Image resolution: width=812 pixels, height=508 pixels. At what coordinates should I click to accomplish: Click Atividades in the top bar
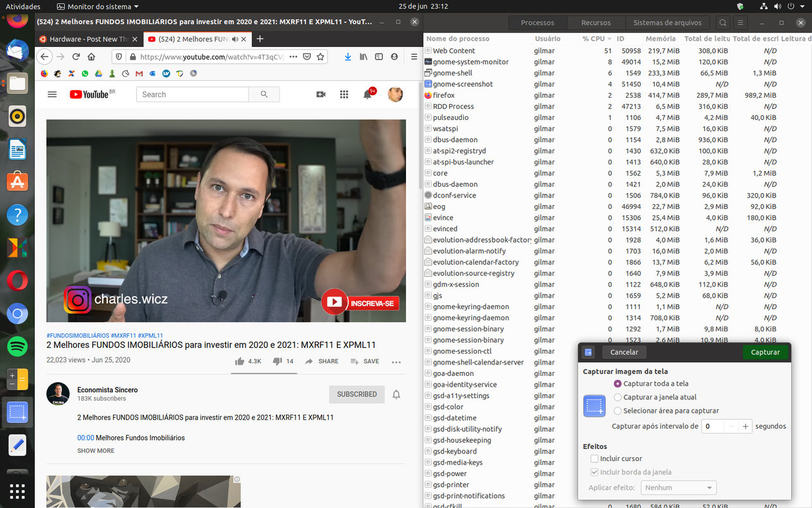point(23,6)
